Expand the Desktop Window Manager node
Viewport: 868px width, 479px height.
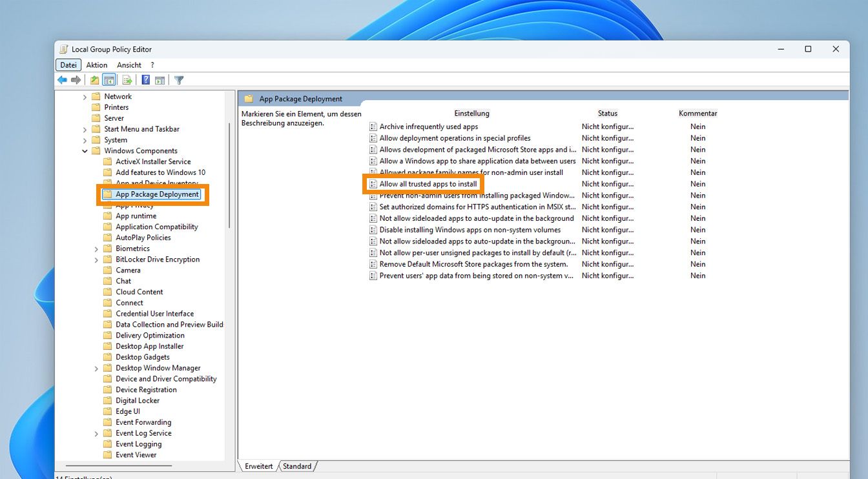click(96, 368)
